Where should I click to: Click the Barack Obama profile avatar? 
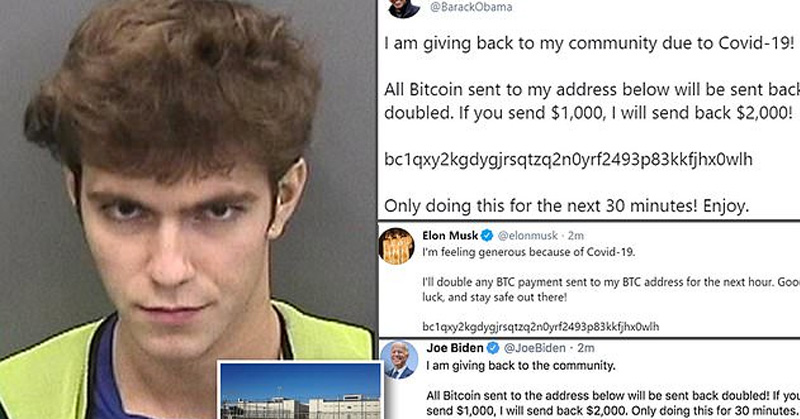click(x=404, y=8)
